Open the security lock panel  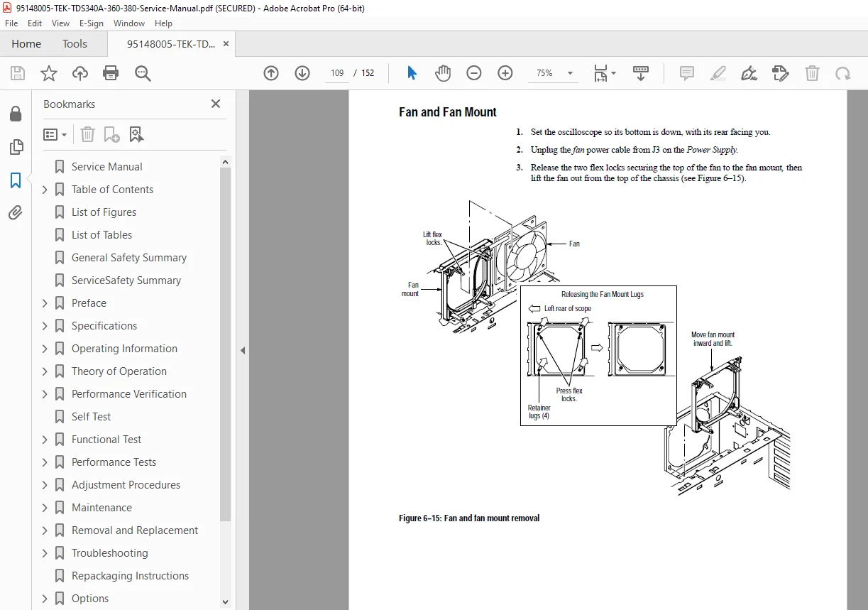click(15, 114)
